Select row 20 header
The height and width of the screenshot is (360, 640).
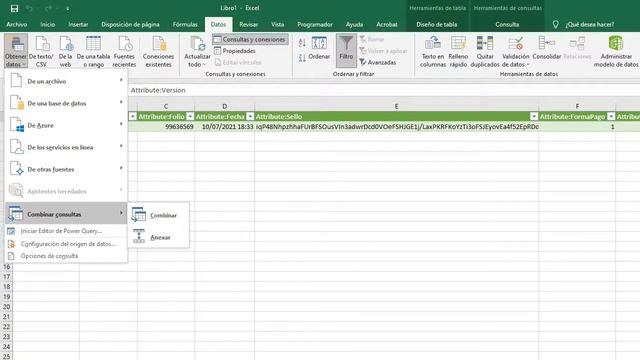7,307
